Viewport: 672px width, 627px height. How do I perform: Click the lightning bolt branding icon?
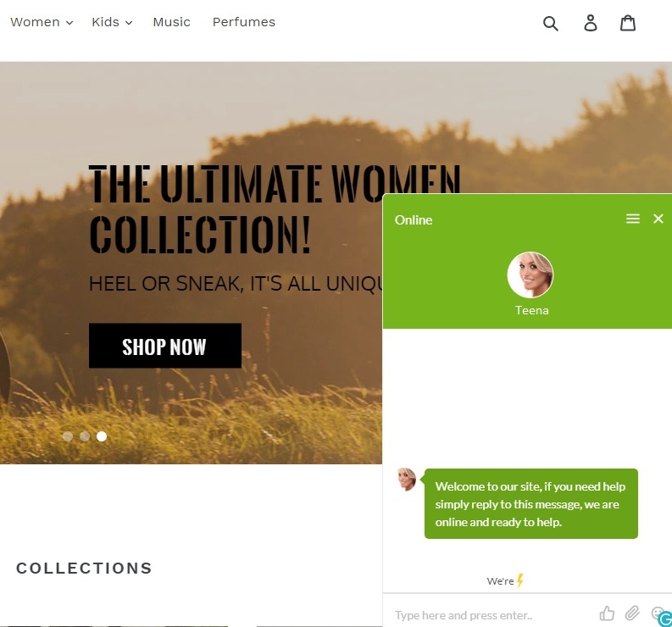pos(519,580)
